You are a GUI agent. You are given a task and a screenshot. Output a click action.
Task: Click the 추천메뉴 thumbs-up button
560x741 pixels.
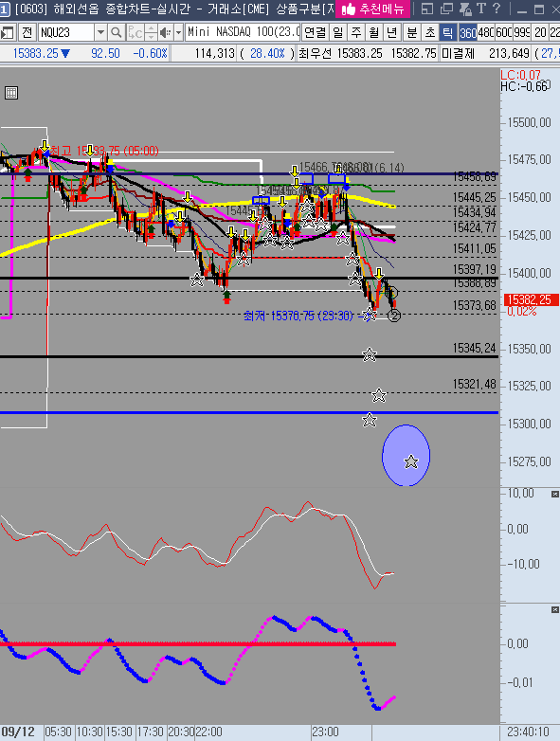pyautogui.click(x=373, y=9)
